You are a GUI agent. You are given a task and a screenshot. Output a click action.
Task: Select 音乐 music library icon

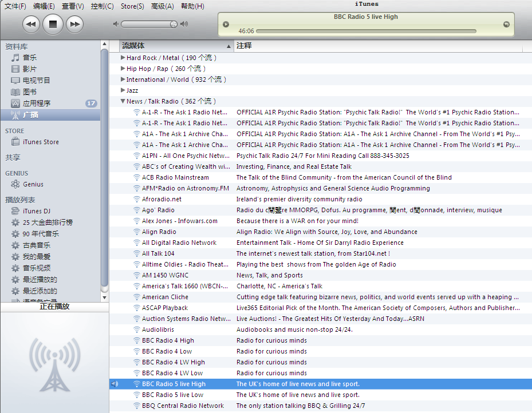coord(15,58)
